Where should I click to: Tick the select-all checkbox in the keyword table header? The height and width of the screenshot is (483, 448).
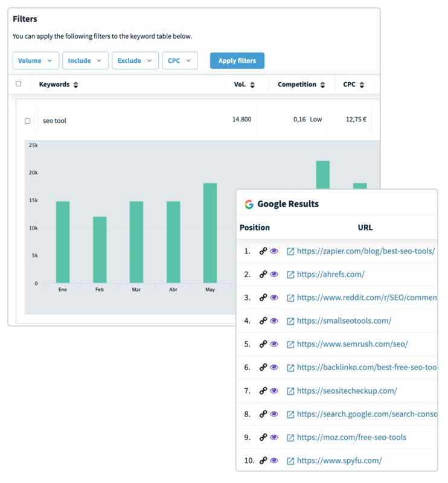19,84
